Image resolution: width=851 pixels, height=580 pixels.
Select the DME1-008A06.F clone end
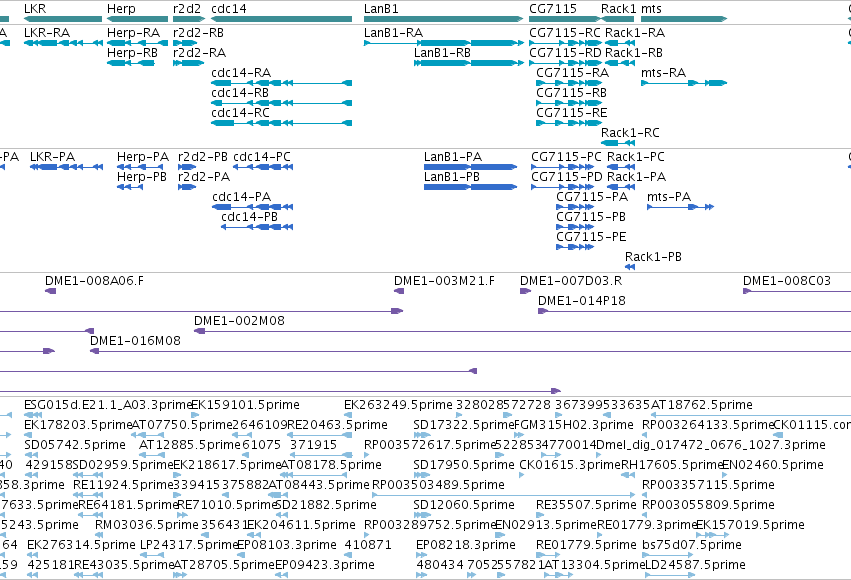click(x=50, y=291)
